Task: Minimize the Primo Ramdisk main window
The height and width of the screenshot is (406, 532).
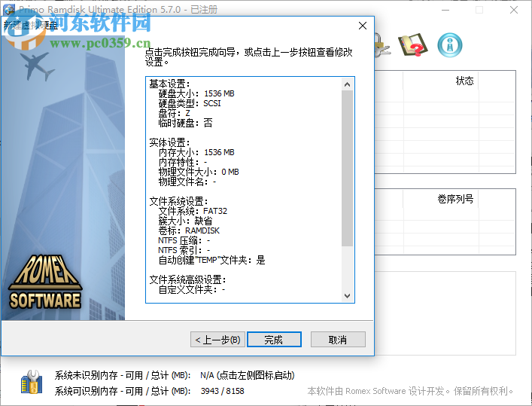Action: (x=445, y=10)
